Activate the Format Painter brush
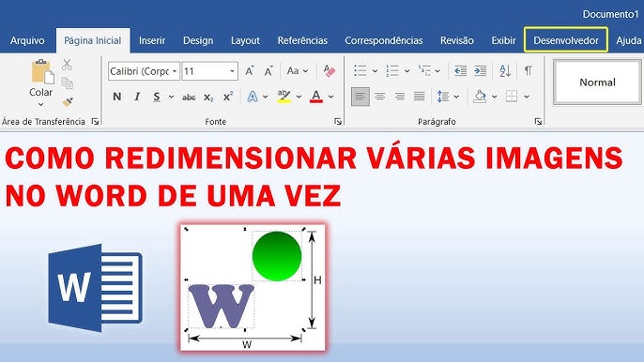This screenshot has height=362, width=644. tap(68, 101)
